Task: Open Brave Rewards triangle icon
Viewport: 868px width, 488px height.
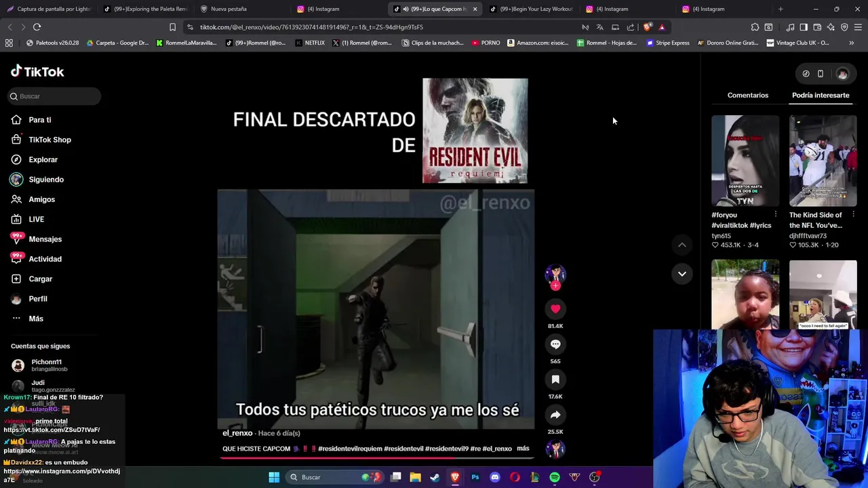Action: pos(662,27)
